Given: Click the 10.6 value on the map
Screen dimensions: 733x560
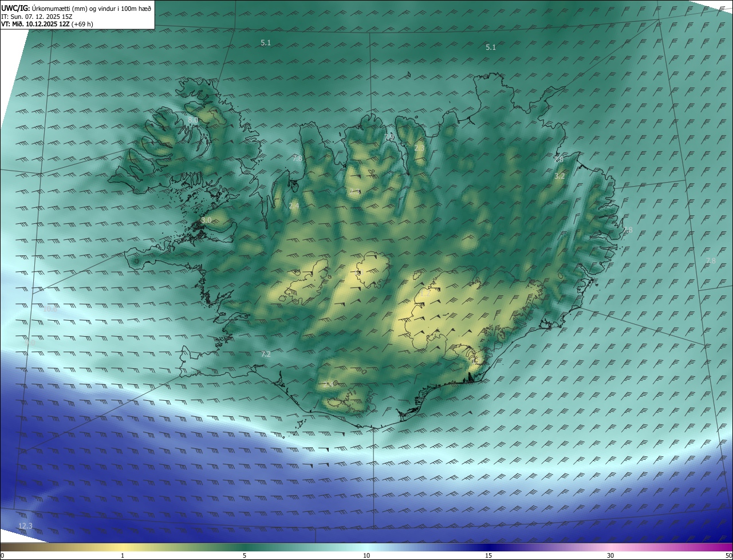Looking at the screenshot, I should [x=50, y=309].
